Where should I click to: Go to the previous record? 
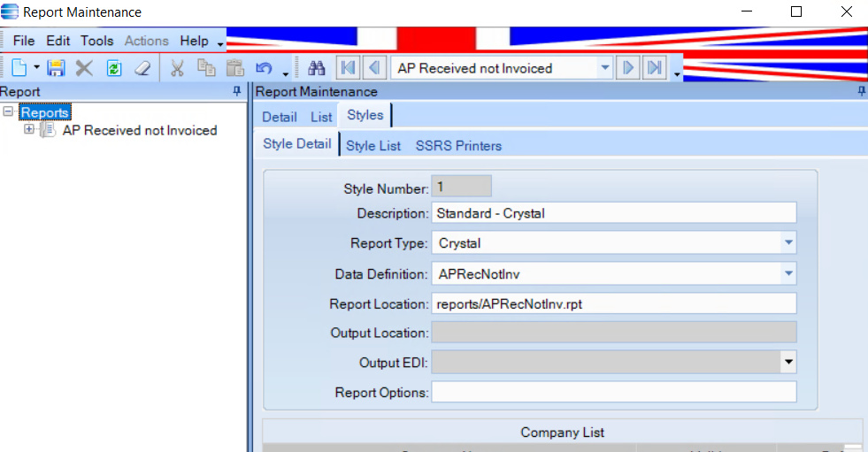click(374, 67)
